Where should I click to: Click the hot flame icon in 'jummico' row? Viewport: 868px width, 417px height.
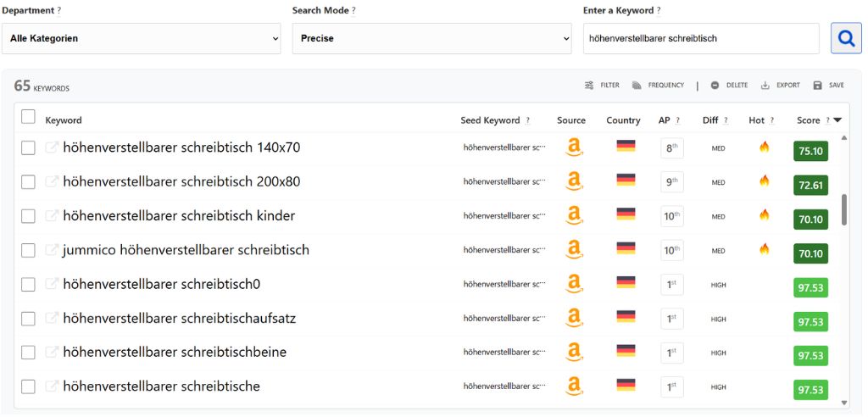764,248
